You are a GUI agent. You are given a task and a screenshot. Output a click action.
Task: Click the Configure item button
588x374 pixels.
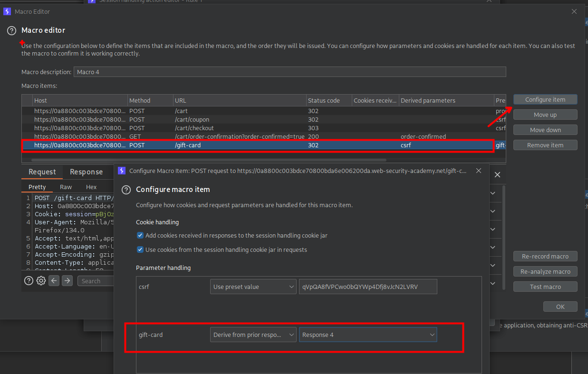(x=545, y=99)
